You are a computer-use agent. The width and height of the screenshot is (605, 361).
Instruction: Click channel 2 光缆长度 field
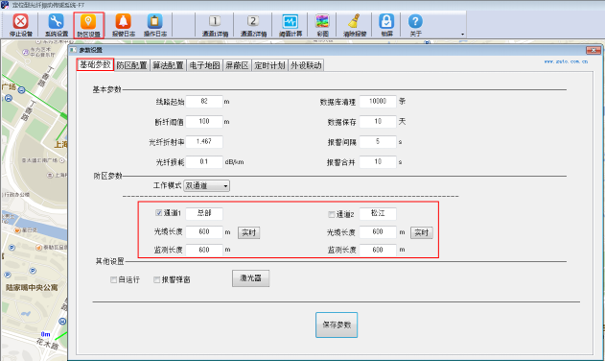pos(378,232)
